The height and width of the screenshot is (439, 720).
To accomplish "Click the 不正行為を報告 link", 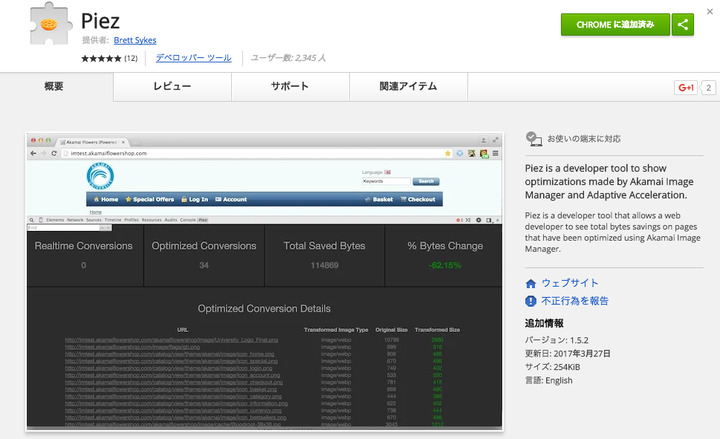I will pyautogui.click(x=575, y=301).
